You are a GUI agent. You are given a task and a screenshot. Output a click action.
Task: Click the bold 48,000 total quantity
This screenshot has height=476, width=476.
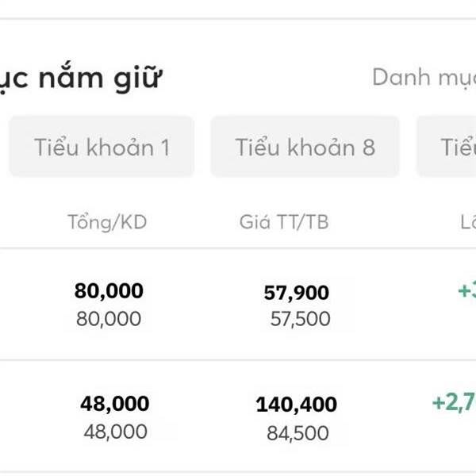pyautogui.click(x=114, y=404)
